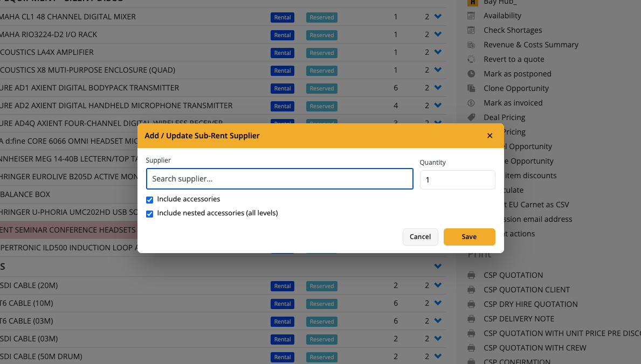Expand AD1 Axient Bodypack Transmitter row chevron
The image size is (641, 364).
(x=438, y=87)
